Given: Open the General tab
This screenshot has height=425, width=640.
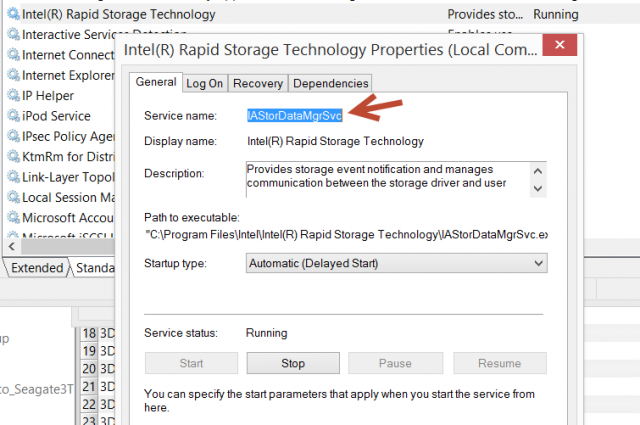Looking at the screenshot, I should (156, 82).
